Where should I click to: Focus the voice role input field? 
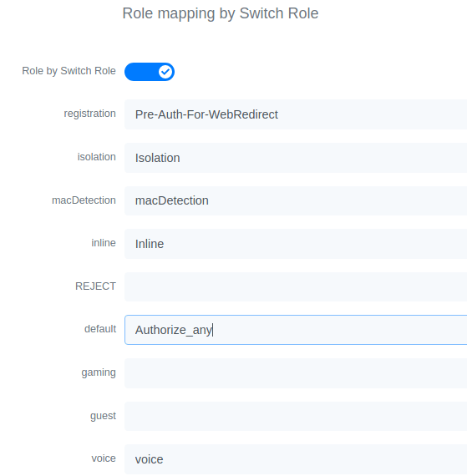click(x=296, y=459)
